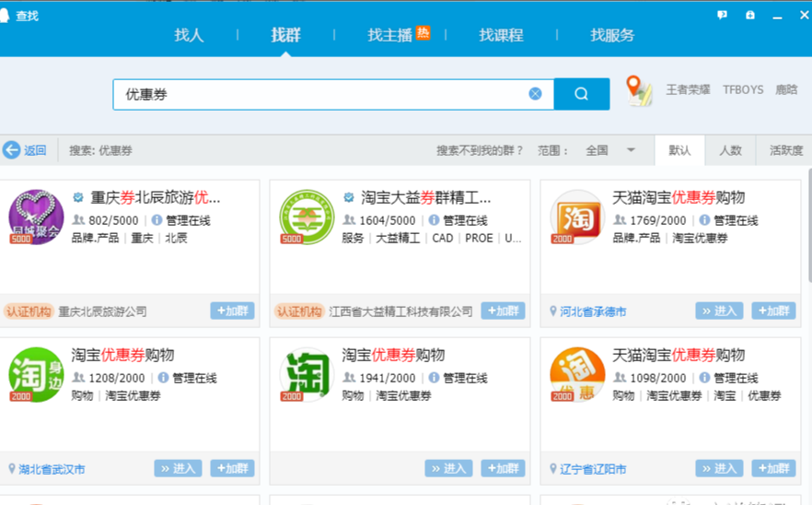Click 进入 on 河北省承德市 group card
Screen dimensions: 812x505
719,311
